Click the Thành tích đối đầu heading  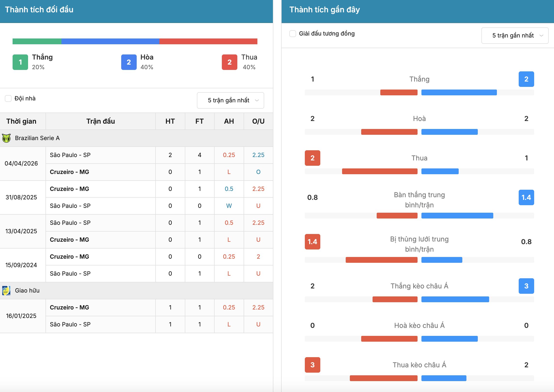tap(39, 10)
